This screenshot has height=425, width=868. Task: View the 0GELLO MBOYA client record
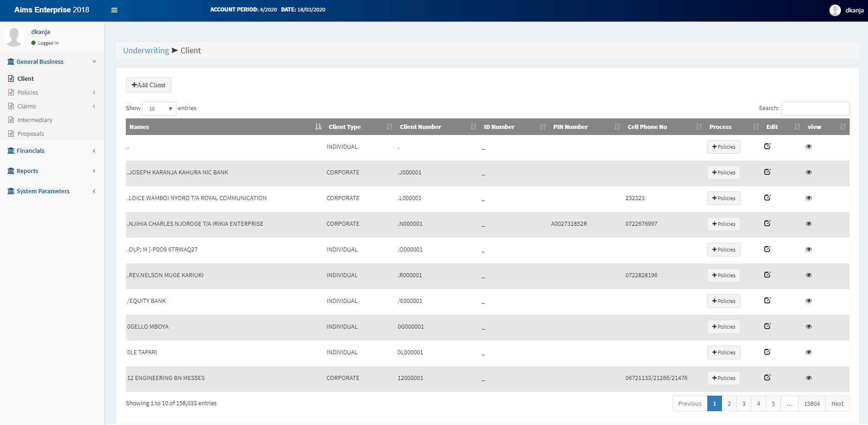pos(808,327)
